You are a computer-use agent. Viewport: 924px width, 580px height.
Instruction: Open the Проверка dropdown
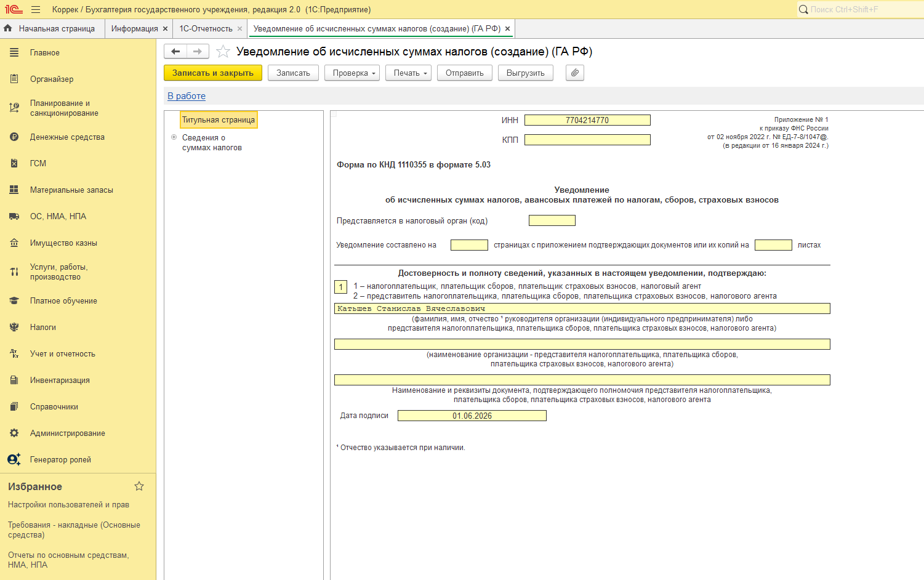point(352,73)
